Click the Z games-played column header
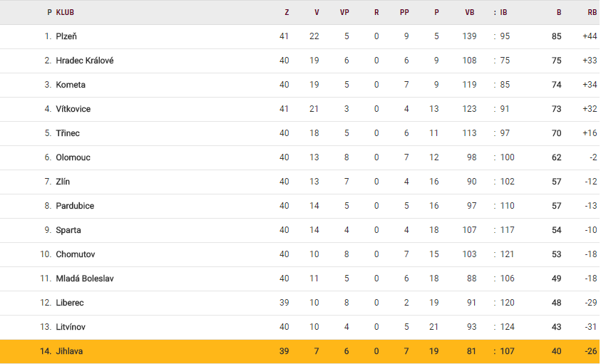Image resolution: width=601 pixels, height=364 pixels. click(287, 12)
